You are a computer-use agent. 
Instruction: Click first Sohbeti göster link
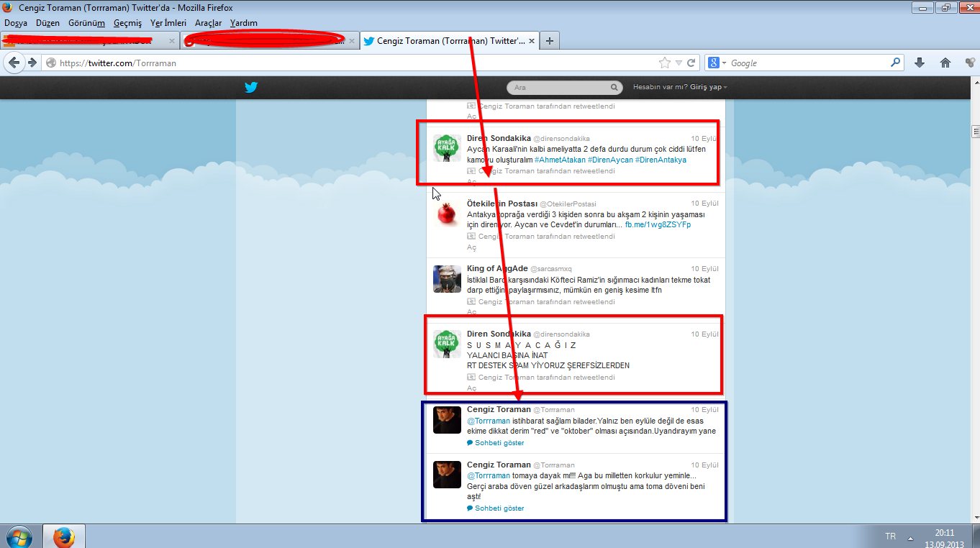pos(499,443)
